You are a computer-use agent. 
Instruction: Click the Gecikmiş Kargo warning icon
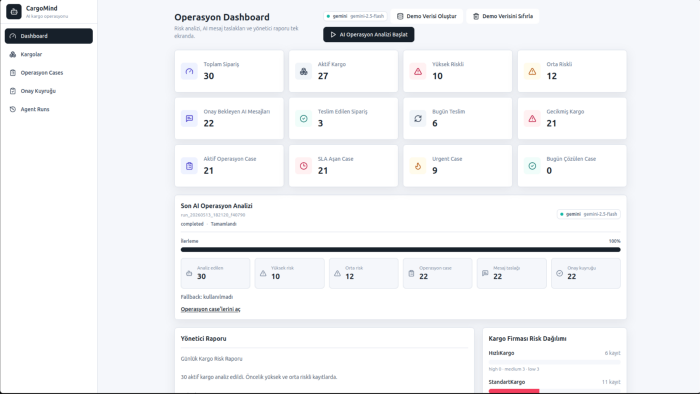532,119
